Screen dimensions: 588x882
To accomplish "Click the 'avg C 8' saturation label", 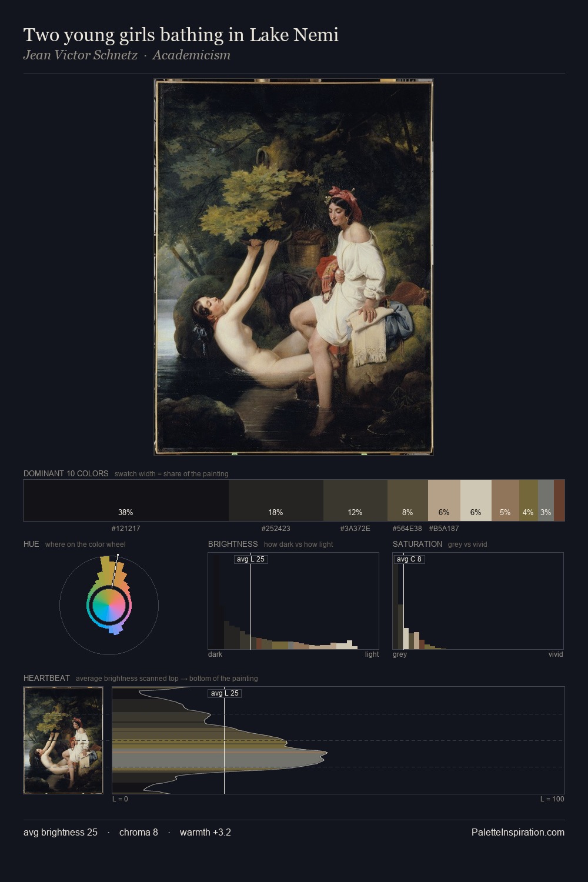I will [x=409, y=559].
